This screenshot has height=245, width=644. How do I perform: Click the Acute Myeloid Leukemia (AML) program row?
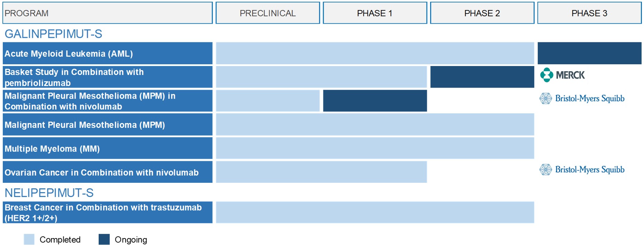107,54
